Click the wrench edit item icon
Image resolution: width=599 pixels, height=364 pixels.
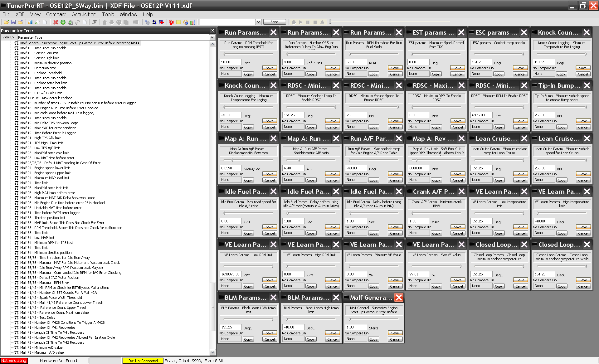point(77,22)
